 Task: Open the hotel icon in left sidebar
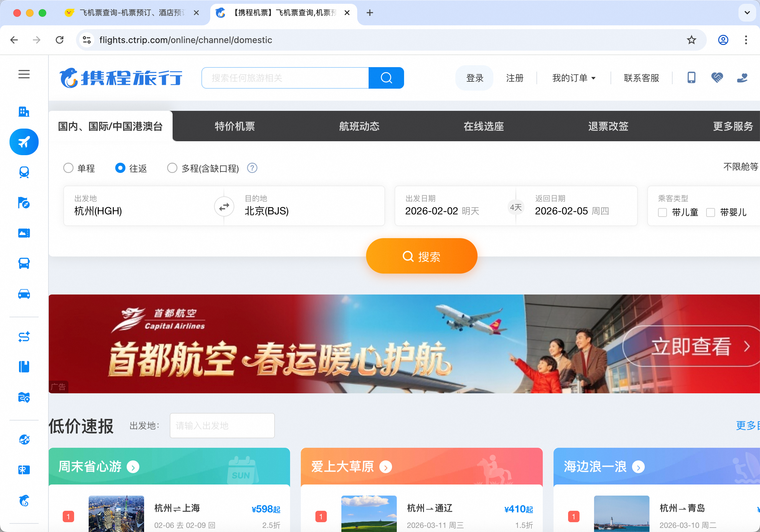point(24,111)
